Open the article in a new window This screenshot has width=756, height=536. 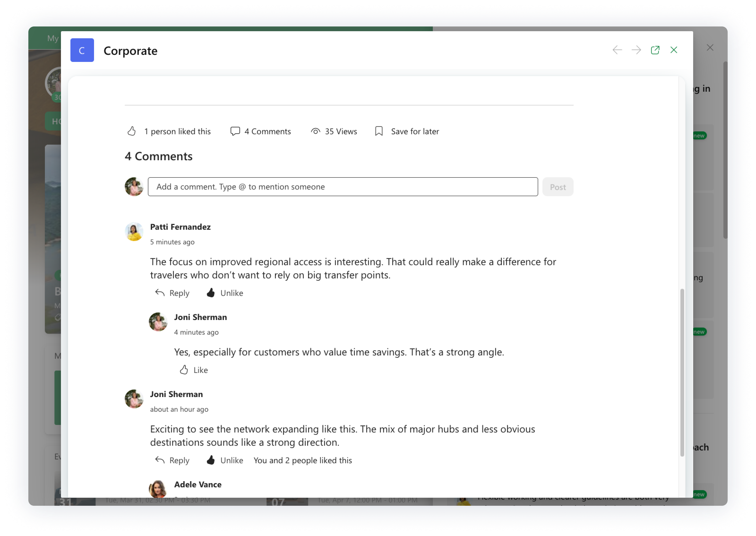655,50
